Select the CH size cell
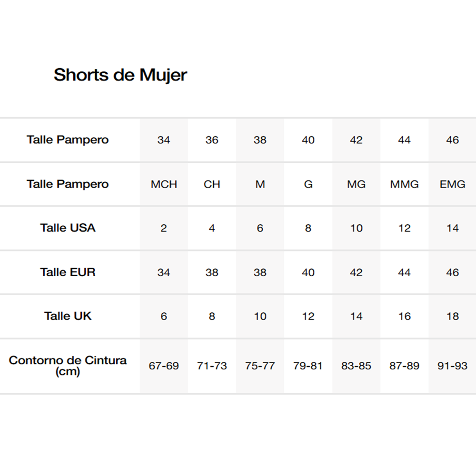Viewport: 476px width, 476px height. pos(212,184)
